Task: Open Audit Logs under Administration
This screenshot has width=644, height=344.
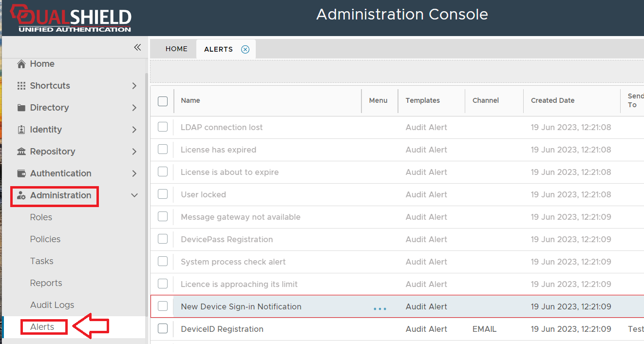Action: pyautogui.click(x=52, y=305)
